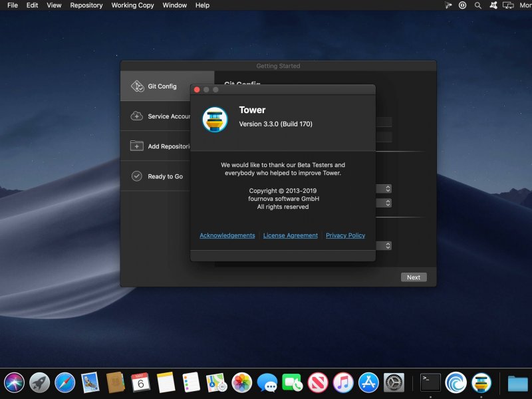
Task: Open FaceTime from the Dock
Action: click(x=292, y=382)
